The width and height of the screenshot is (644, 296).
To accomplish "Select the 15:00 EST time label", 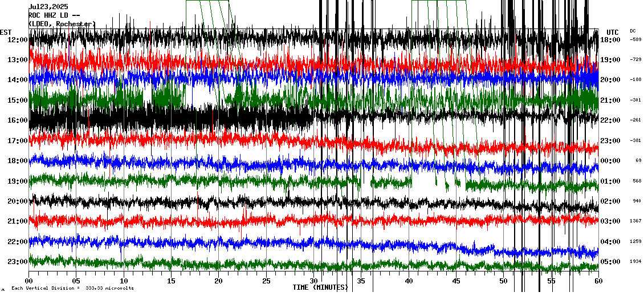I will (x=17, y=100).
